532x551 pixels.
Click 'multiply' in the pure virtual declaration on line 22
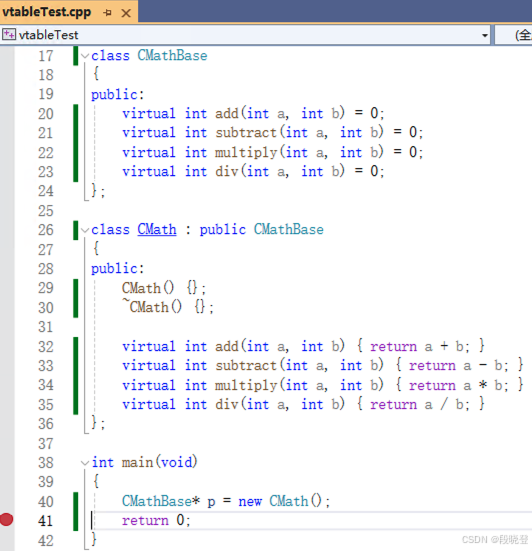click(246, 153)
